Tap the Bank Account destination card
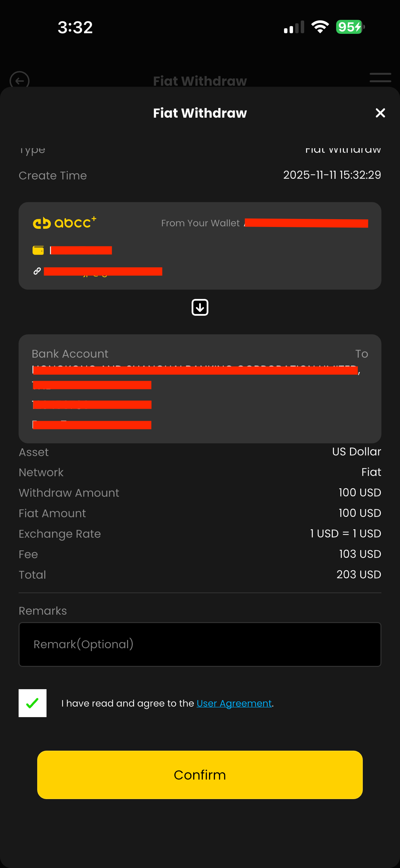400x868 pixels. tap(200, 388)
